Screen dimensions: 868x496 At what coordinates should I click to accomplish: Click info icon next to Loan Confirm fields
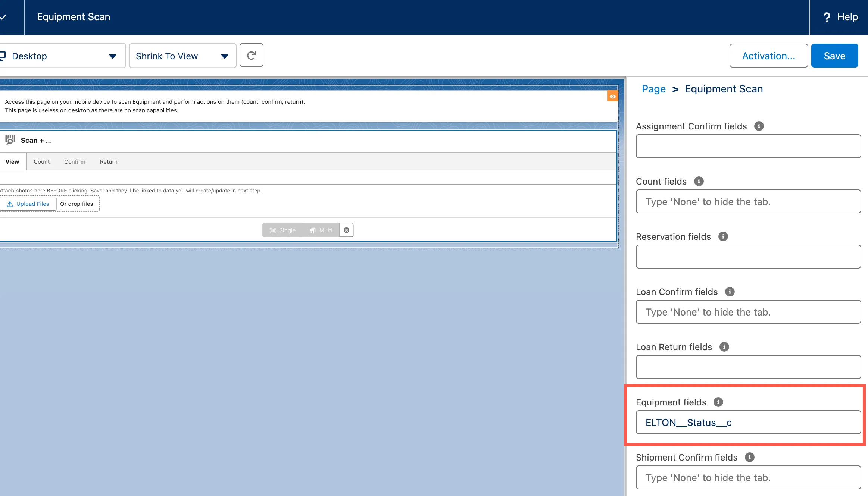pos(730,292)
